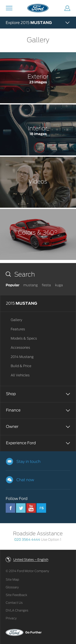Open the Exterior 23 images gallery
This screenshot has height=644, width=76.
(x=38, y=78)
